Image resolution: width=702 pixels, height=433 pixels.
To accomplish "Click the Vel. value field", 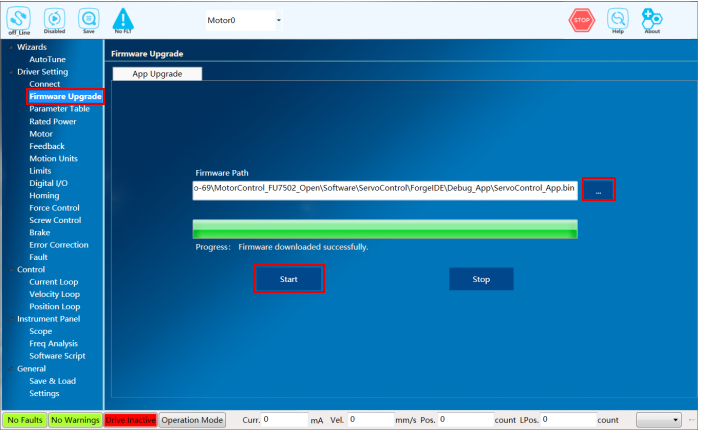I will 371,420.
